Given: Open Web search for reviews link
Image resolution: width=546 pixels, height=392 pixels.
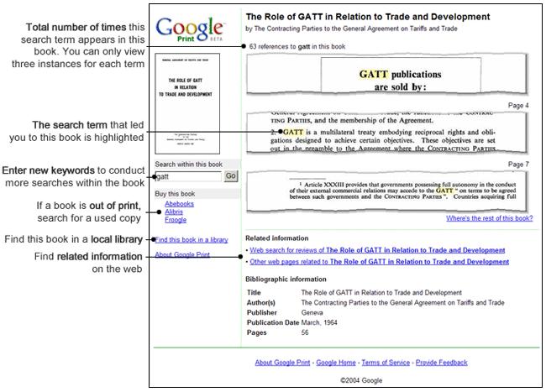Looking at the screenshot, I should [x=378, y=250].
